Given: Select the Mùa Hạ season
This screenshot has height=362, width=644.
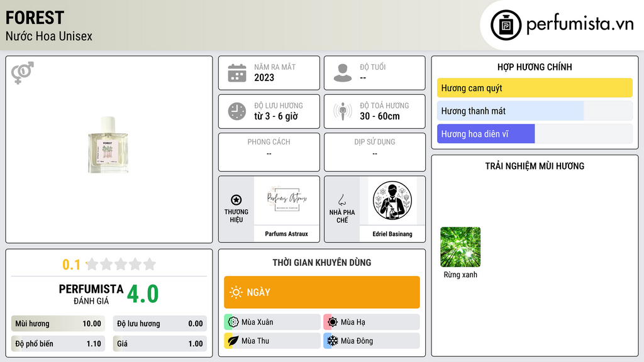Looking at the screenshot, I should pos(372,322).
